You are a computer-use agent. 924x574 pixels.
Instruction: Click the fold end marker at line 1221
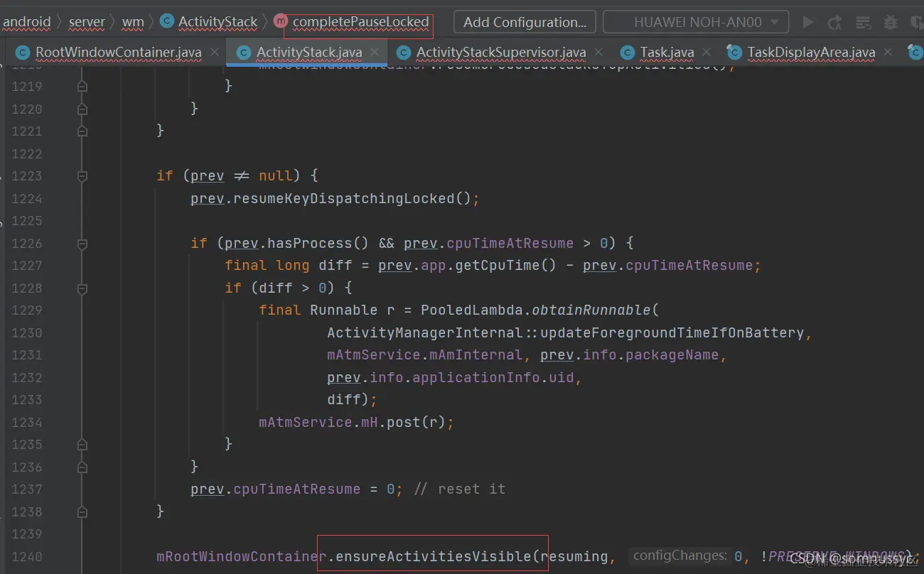click(82, 131)
